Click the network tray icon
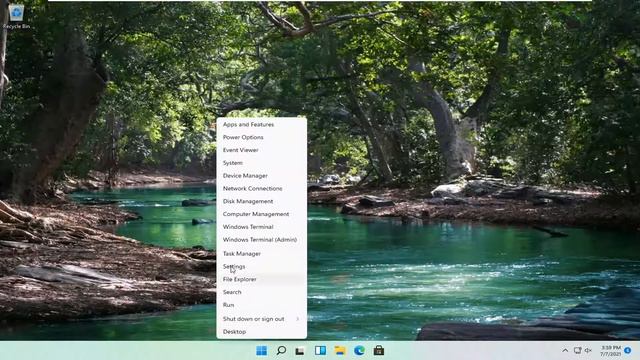This screenshot has width=640, height=360. coord(577,351)
